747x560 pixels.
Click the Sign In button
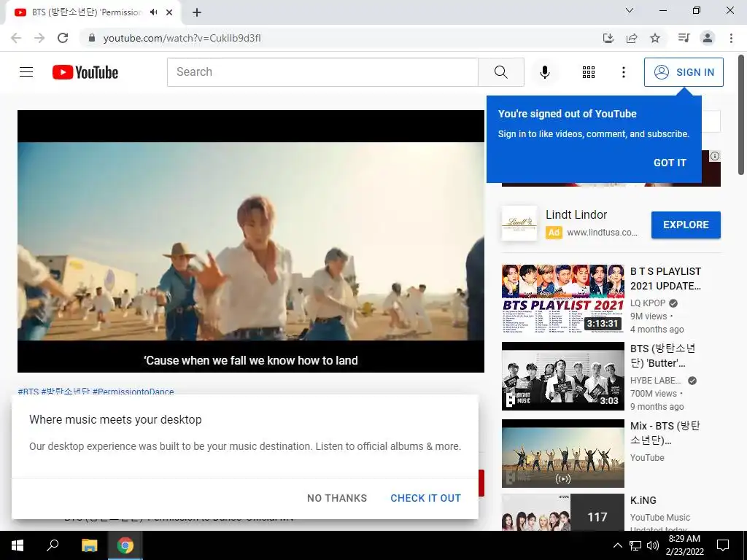click(684, 72)
